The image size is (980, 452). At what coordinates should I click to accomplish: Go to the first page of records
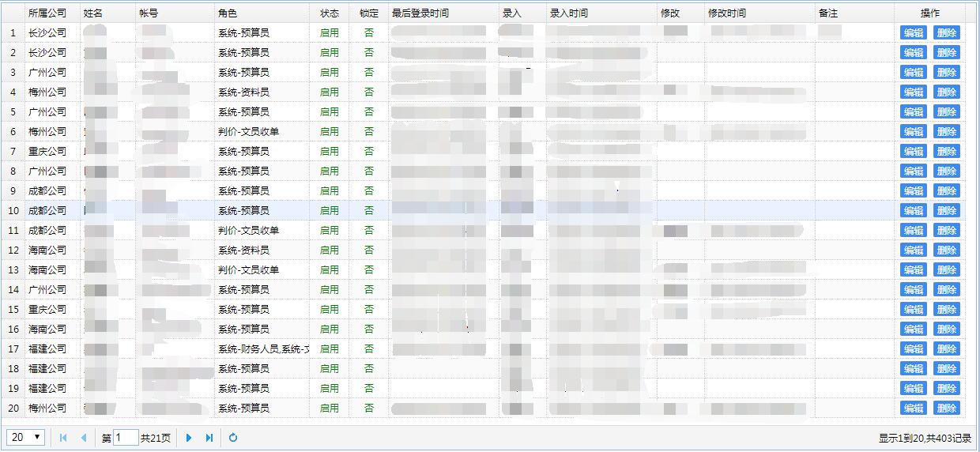click(63, 438)
